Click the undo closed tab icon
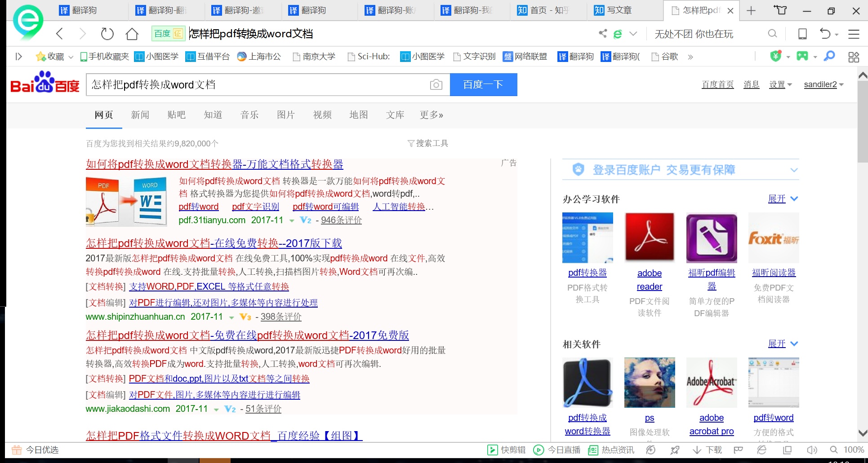Viewport: 868px width, 463px height. [825, 34]
